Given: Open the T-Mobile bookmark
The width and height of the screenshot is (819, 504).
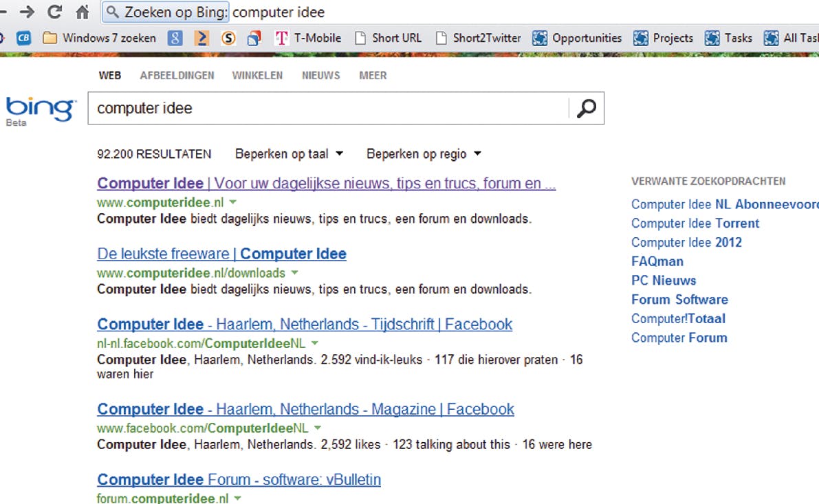Looking at the screenshot, I should (308, 39).
